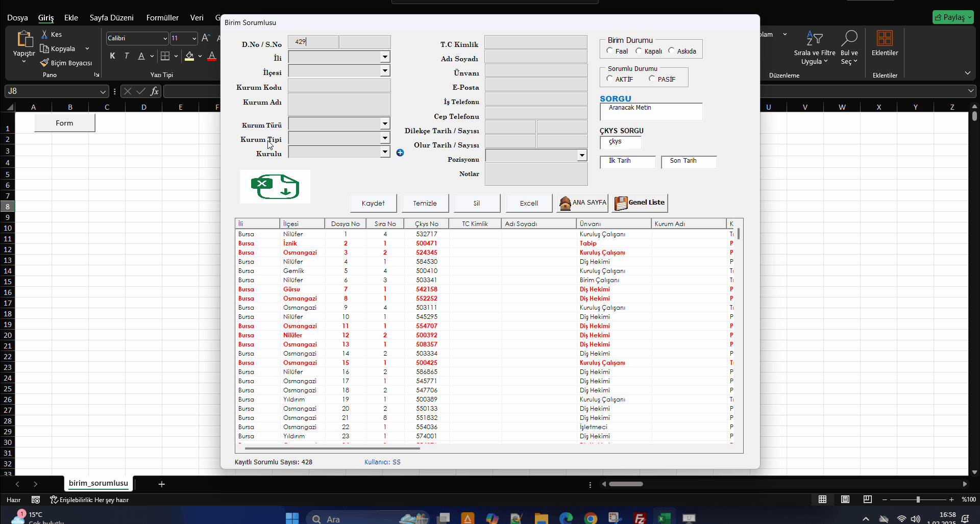Switch to Page Layout view icon
The image size is (980, 524).
tap(845, 500)
